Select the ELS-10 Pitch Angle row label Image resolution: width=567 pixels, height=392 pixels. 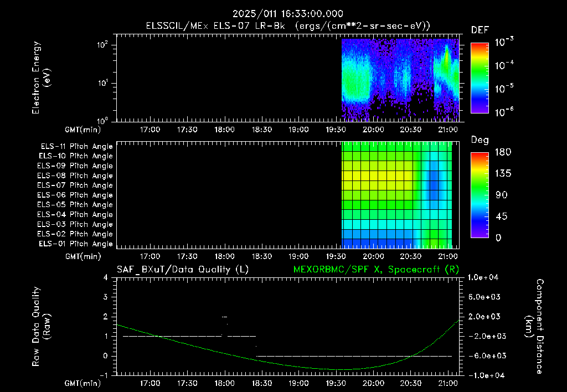(76, 156)
